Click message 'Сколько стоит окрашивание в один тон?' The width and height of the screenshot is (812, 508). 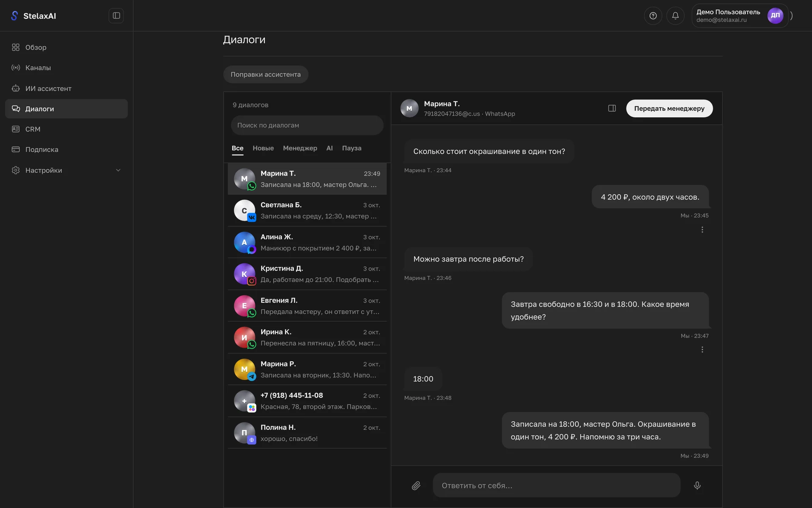tap(489, 151)
